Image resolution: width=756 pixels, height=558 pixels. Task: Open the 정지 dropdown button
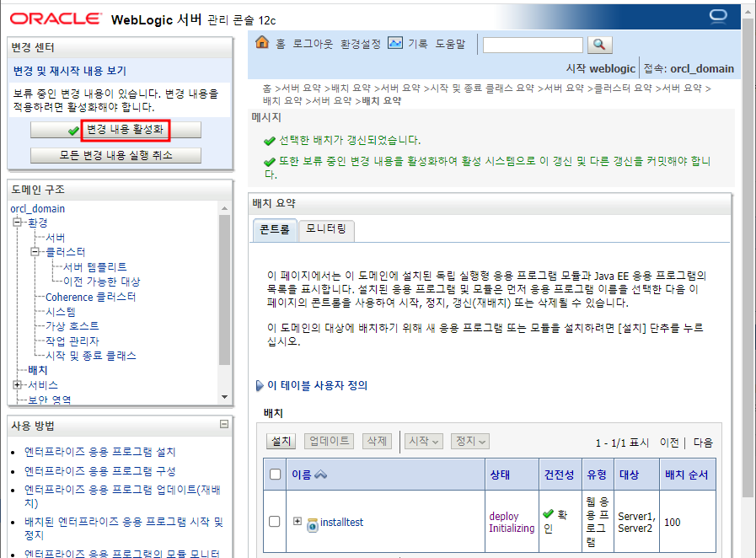coord(470,441)
